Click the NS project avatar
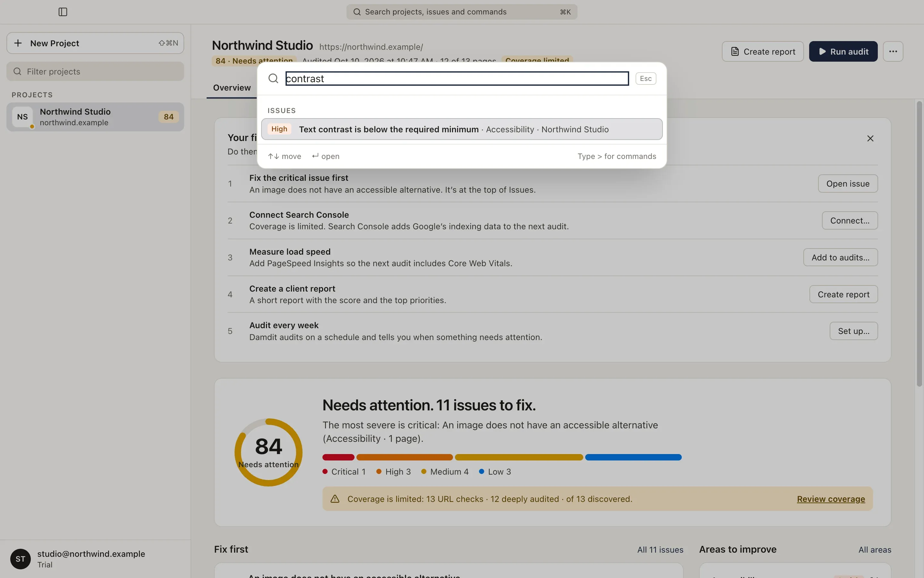Image resolution: width=924 pixels, height=578 pixels. [22, 117]
